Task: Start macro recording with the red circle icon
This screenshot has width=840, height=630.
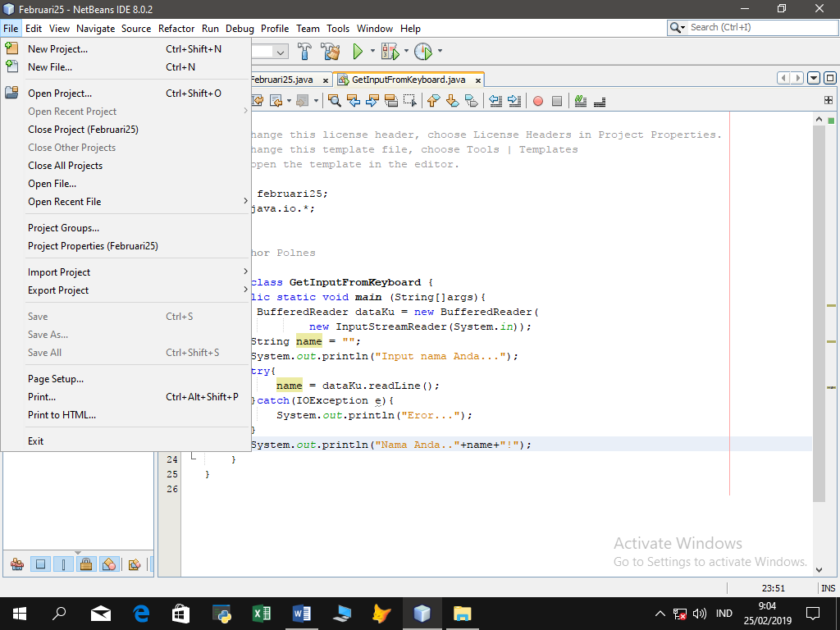Action: (x=537, y=100)
